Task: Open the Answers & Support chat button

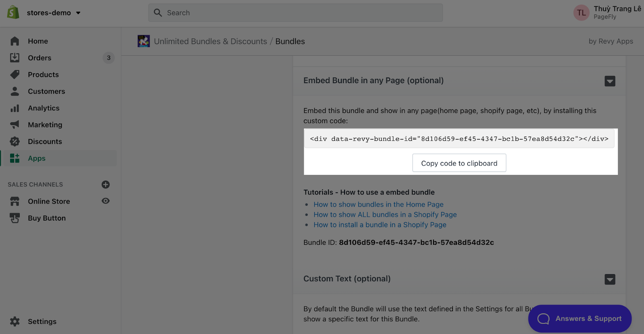Action: [x=580, y=319]
